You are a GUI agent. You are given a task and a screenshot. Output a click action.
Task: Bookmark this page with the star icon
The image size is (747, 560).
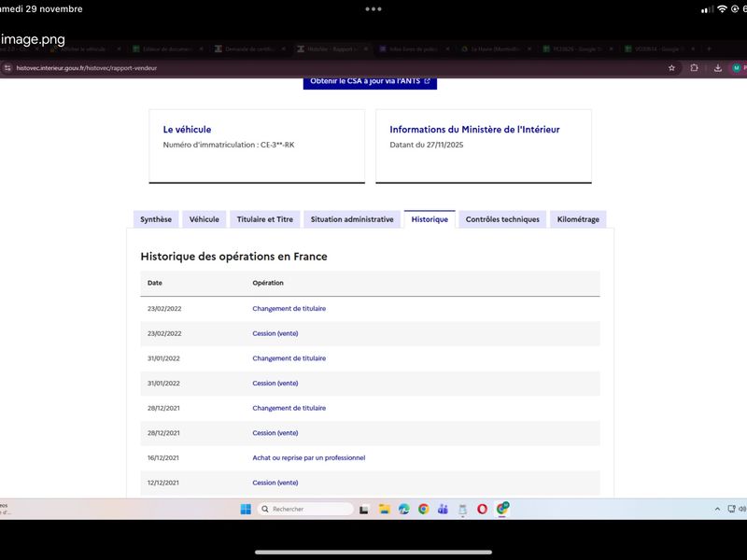pos(671,68)
